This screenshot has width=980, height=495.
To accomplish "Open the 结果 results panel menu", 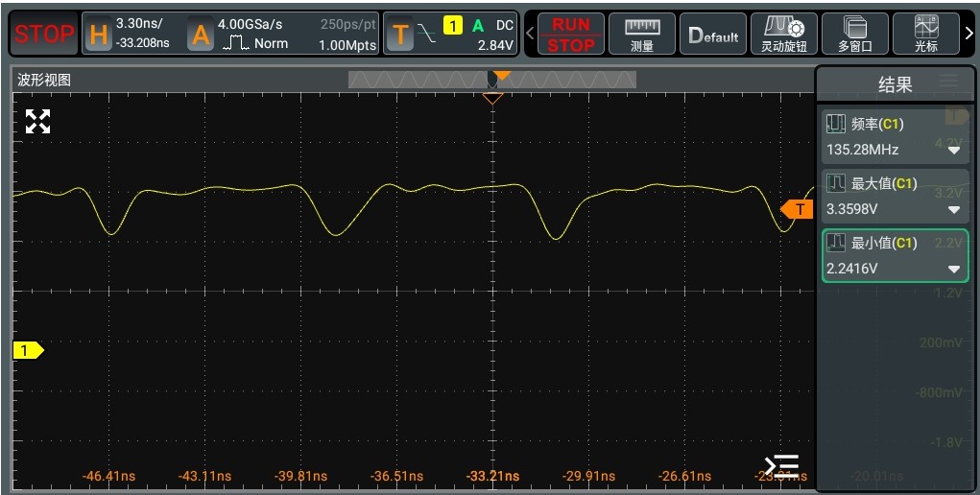I will point(948,83).
